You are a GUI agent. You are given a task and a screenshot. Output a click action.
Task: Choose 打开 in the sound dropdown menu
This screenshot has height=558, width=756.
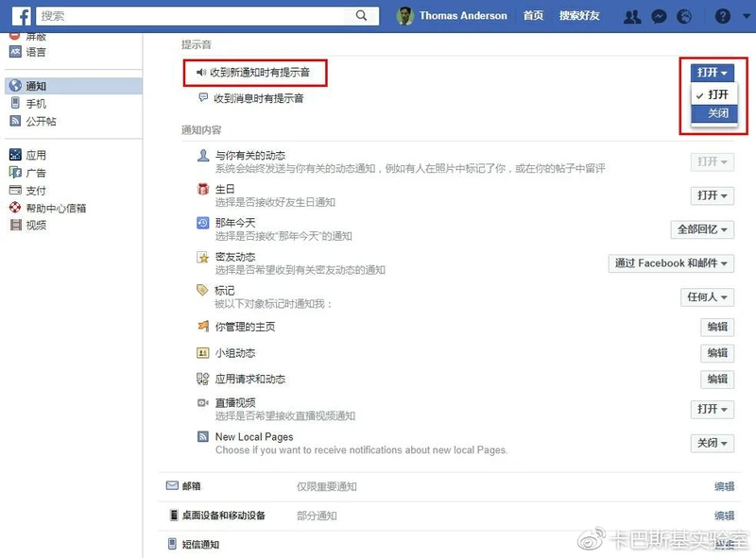714,94
